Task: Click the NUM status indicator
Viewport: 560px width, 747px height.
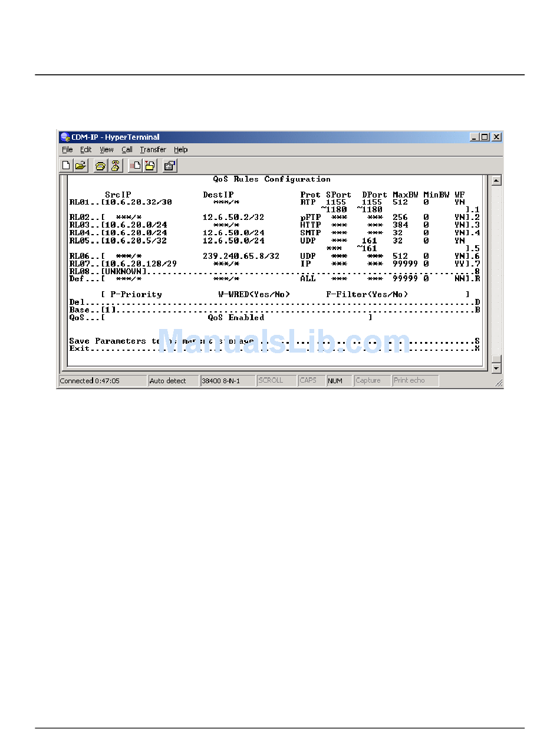Action: click(339, 381)
